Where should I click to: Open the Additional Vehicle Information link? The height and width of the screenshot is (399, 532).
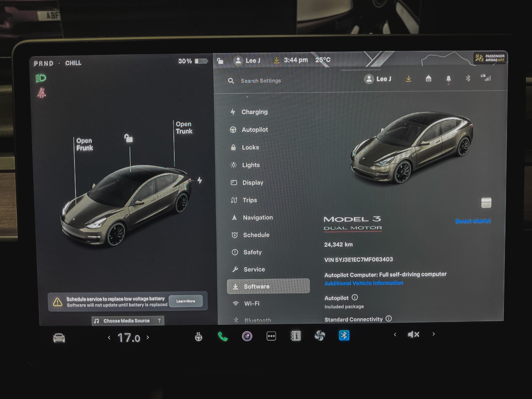364,283
